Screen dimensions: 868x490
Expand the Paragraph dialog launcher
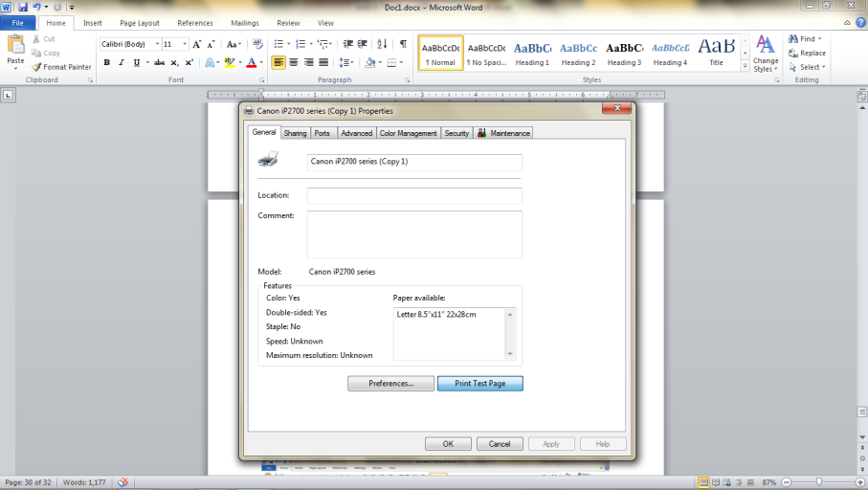pos(408,80)
